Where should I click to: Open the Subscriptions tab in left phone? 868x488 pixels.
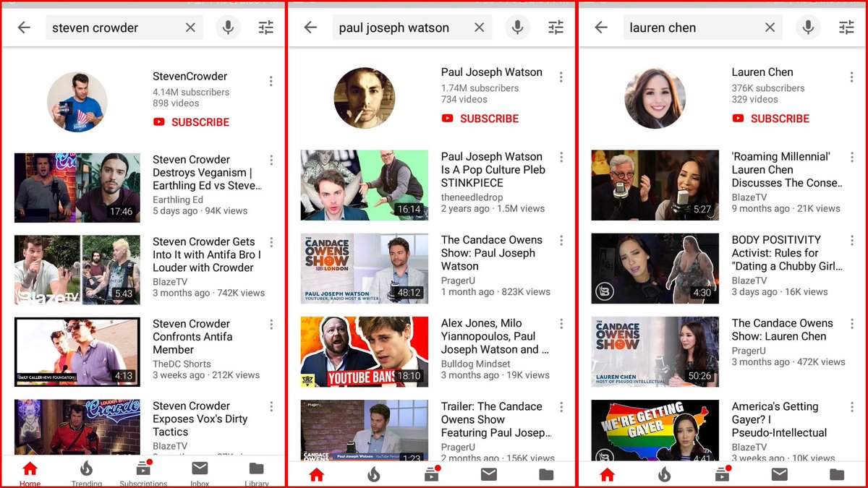point(143,474)
